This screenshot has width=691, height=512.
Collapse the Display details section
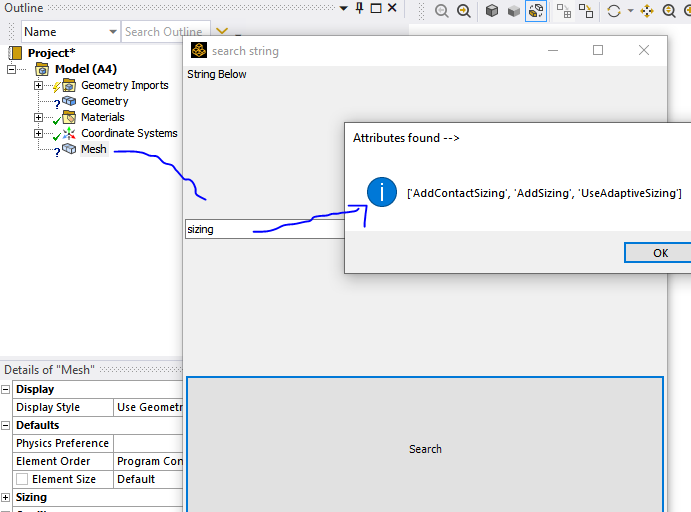point(5,390)
